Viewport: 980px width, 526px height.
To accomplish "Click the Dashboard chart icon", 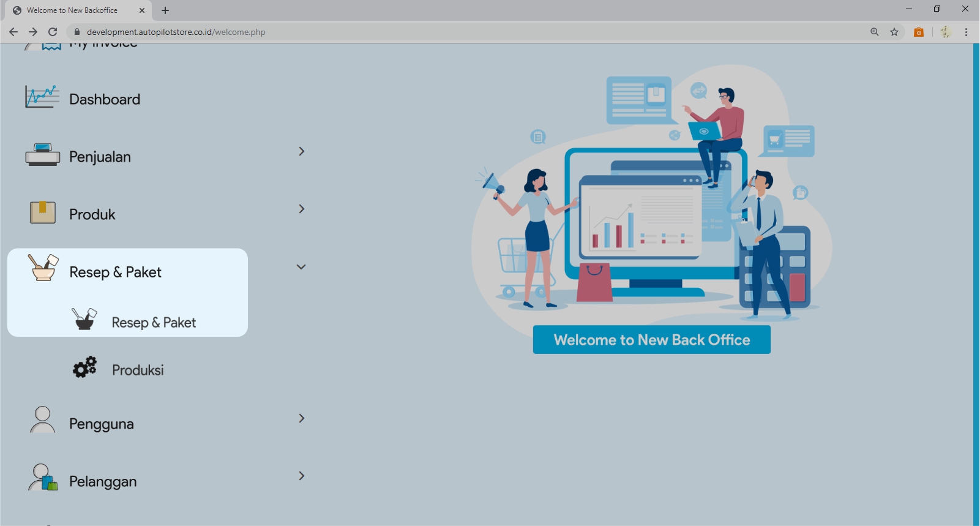I will [x=42, y=97].
